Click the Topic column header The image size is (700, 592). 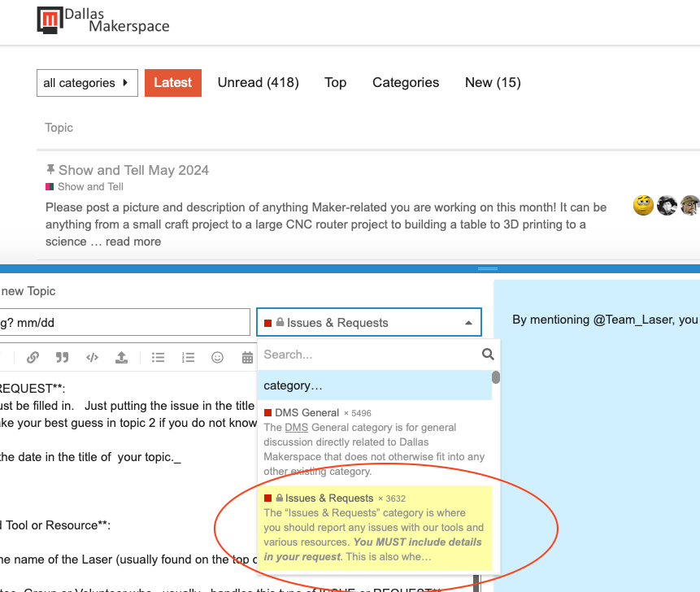tap(59, 128)
